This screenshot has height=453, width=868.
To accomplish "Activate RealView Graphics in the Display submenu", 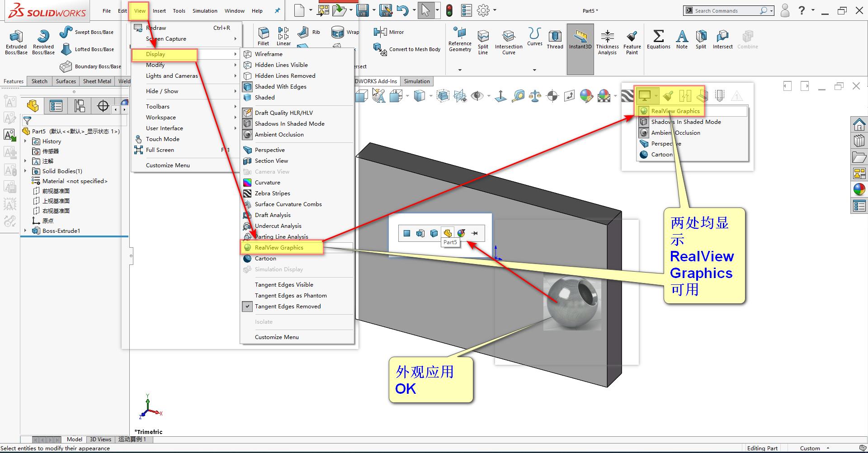I will pyautogui.click(x=279, y=247).
